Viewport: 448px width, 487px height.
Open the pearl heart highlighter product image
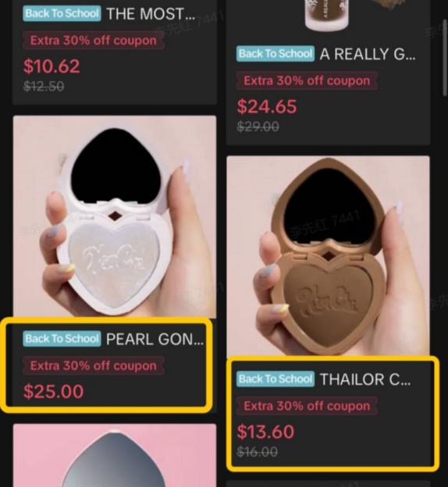[115, 217]
